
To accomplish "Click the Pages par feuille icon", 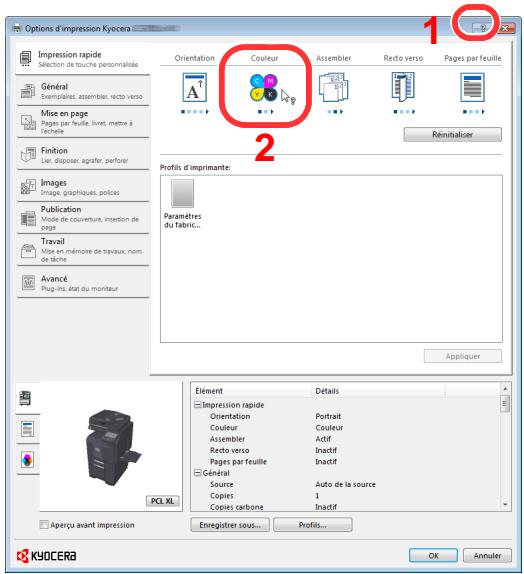I will point(472,87).
